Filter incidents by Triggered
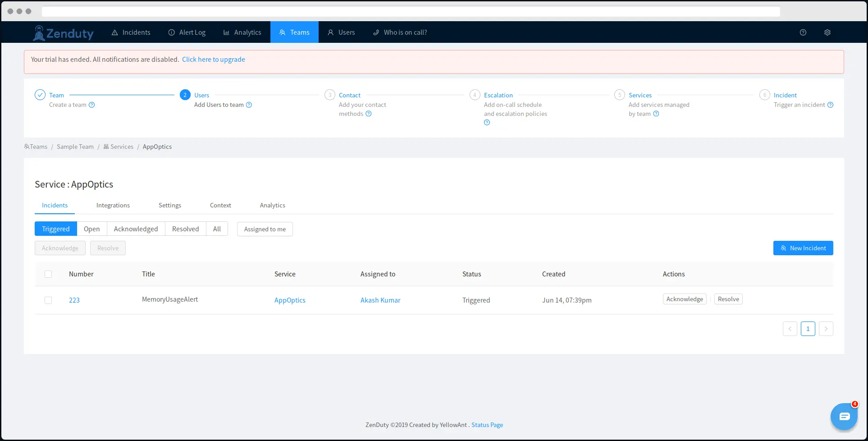Viewport: 868px width, 441px height. pyautogui.click(x=56, y=229)
